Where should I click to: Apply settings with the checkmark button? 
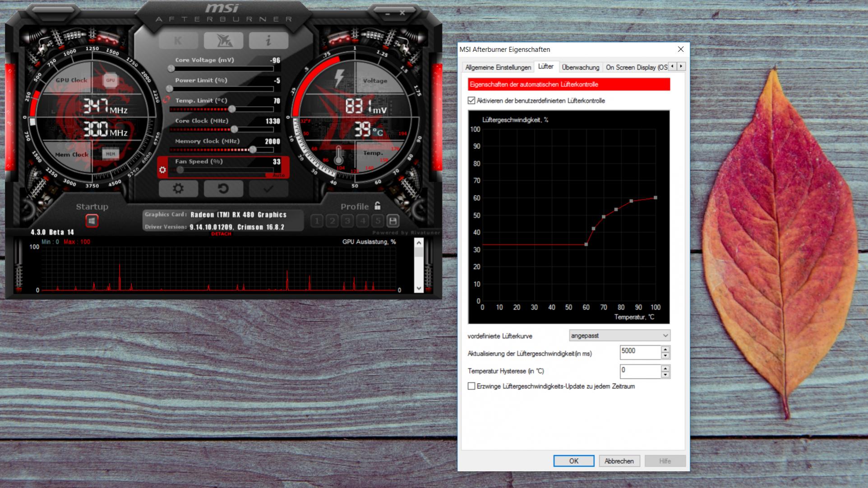click(268, 189)
